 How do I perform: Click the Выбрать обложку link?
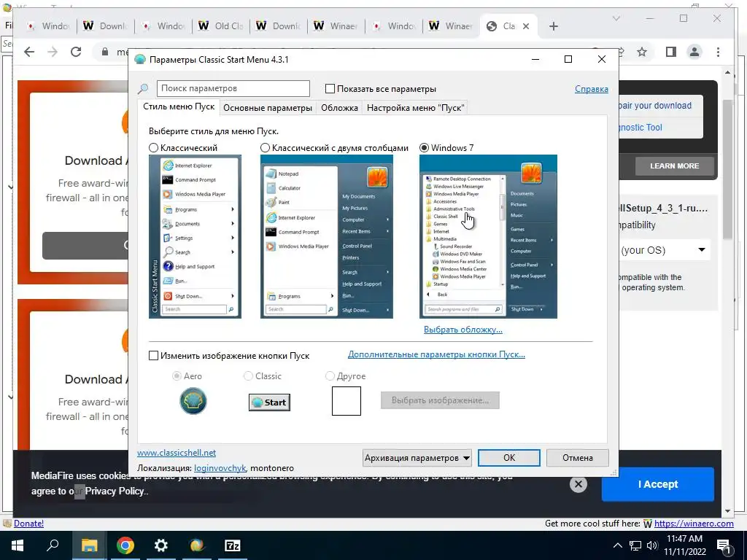(463, 330)
